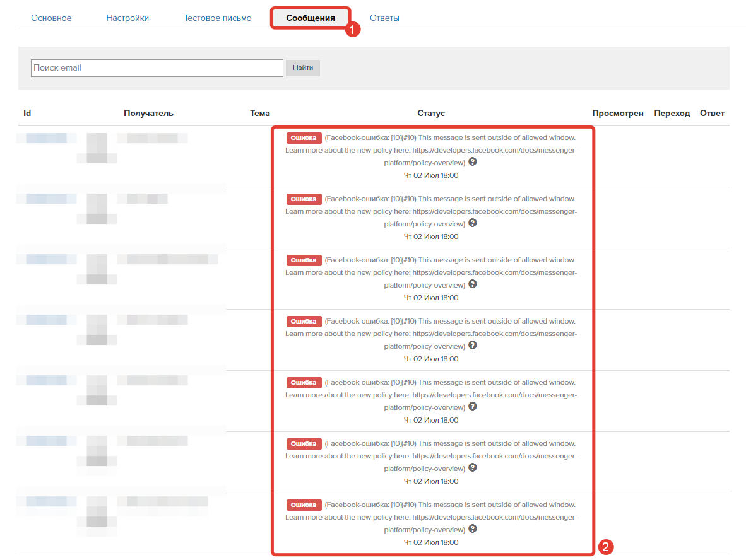Focus the Поиск email search field

point(157,68)
